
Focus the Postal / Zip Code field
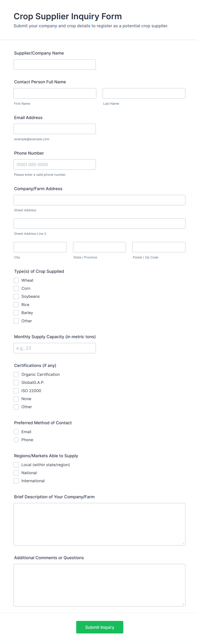click(158, 247)
